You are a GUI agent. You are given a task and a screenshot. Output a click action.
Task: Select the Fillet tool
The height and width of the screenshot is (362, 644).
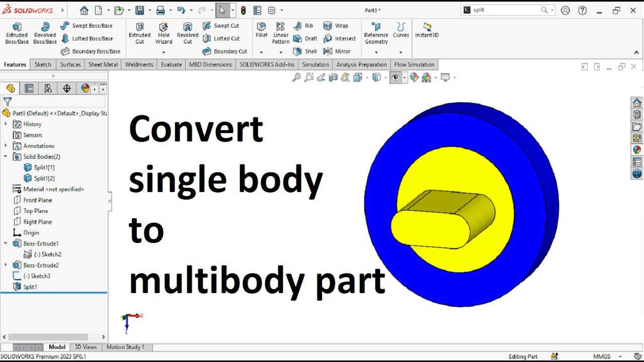261,30
